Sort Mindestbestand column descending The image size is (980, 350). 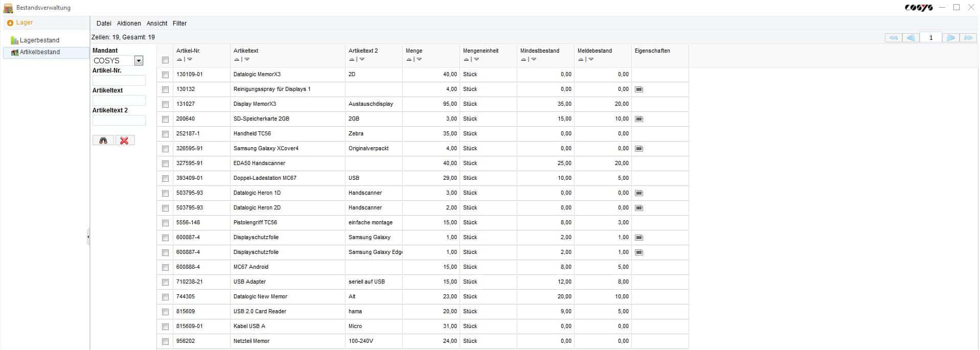tap(534, 59)
